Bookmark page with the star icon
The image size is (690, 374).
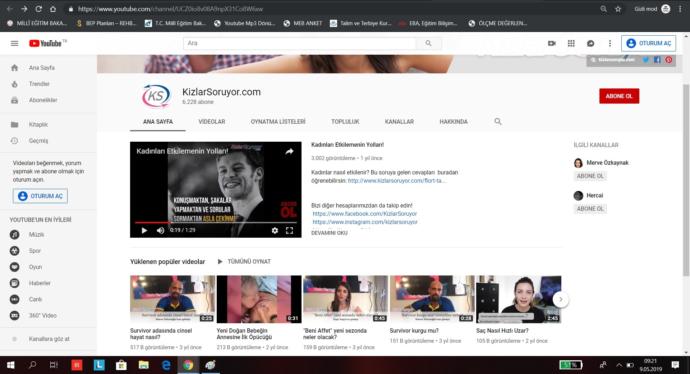[x=618, y=9]
